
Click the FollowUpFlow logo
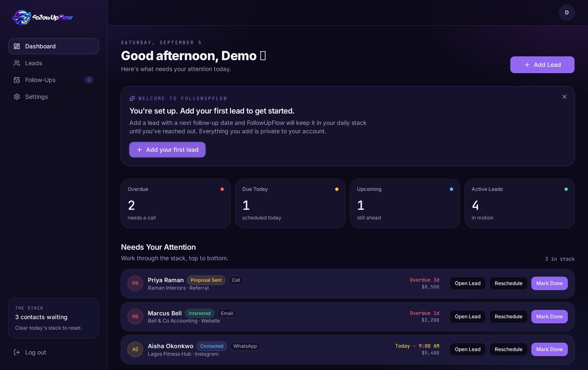tap(42, 17)
